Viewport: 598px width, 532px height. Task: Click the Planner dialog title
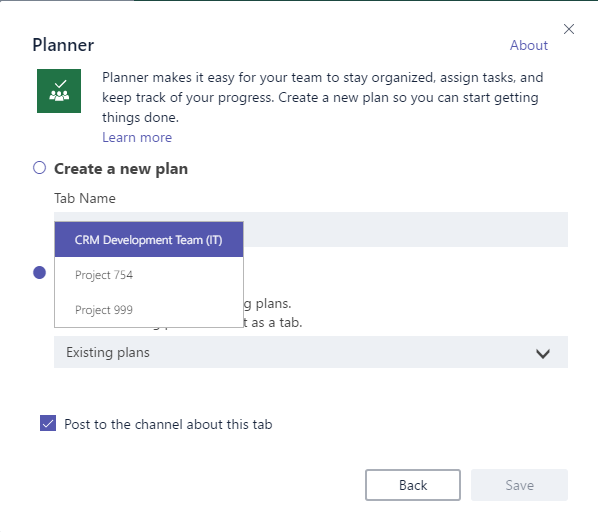63,45
